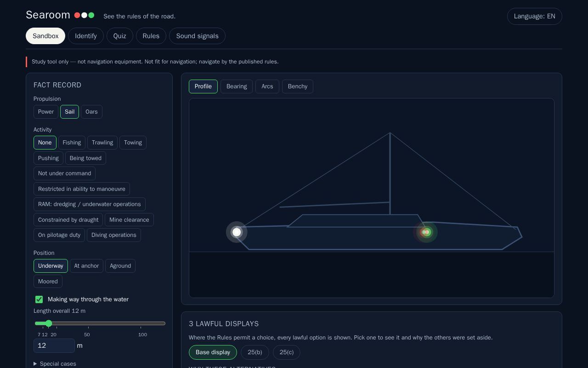Open the Identify tab

86,36
